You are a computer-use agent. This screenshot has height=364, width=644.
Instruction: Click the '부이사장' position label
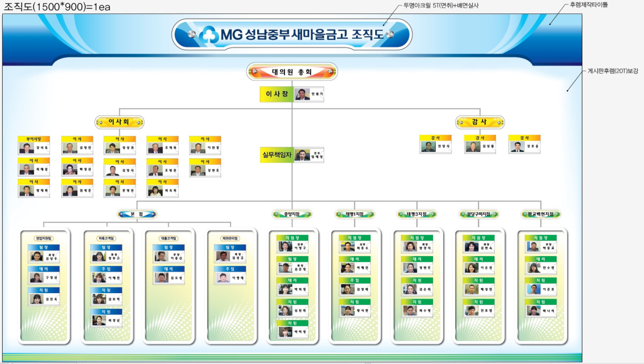click(x=34, y=139)
